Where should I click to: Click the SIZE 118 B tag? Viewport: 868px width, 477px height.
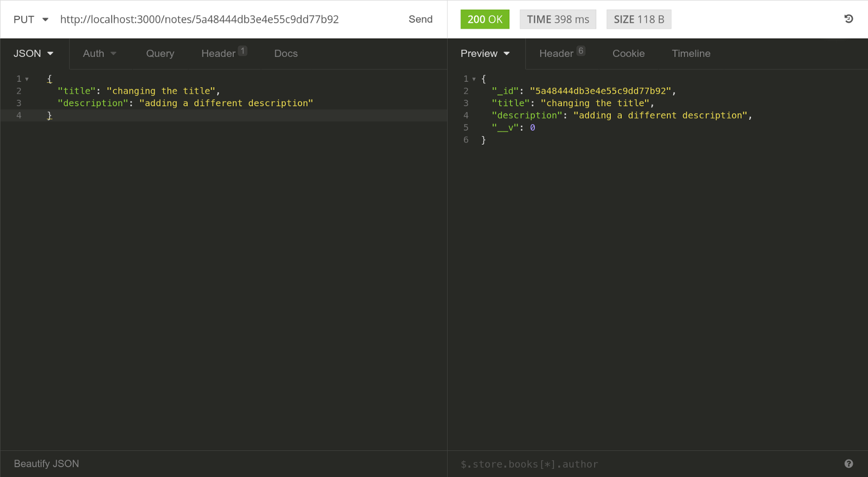(x=639, y=20)
